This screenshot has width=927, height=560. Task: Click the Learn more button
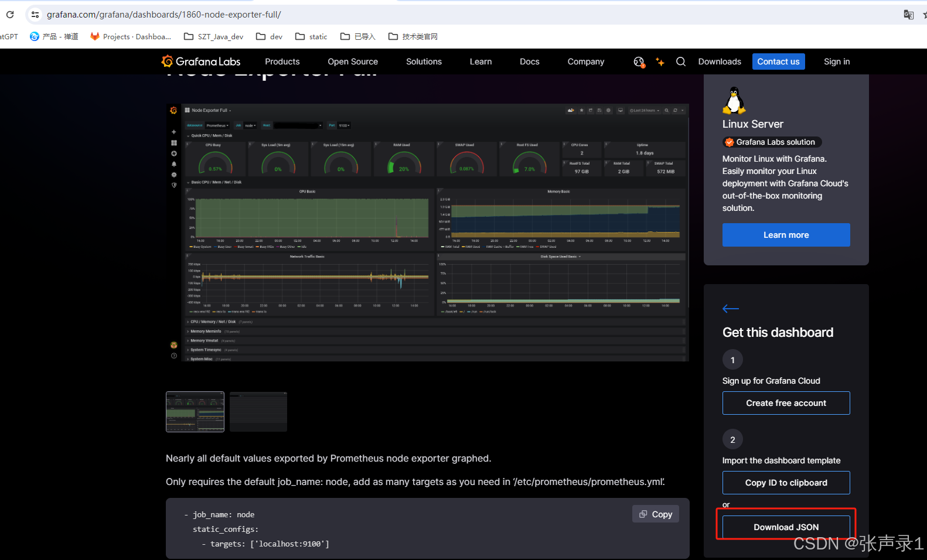click(786, 235)
